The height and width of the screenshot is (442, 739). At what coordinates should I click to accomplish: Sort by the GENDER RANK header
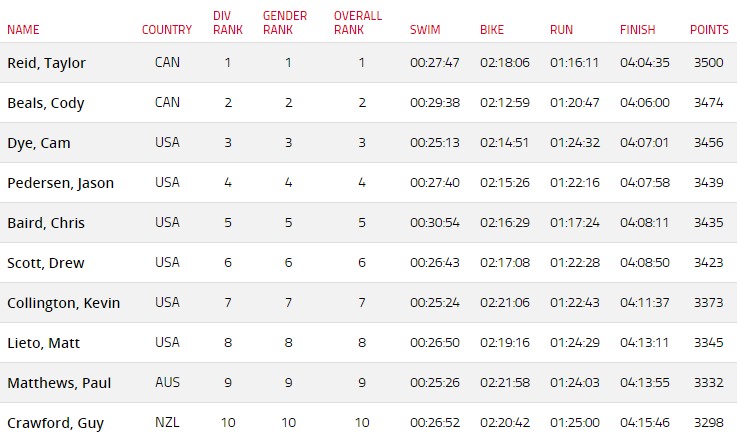pos(285,23)
